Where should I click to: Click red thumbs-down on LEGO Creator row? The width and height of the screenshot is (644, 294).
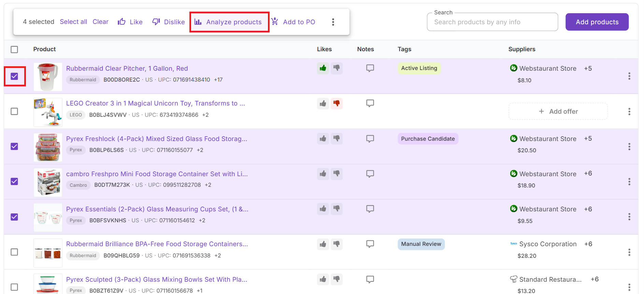337,103
